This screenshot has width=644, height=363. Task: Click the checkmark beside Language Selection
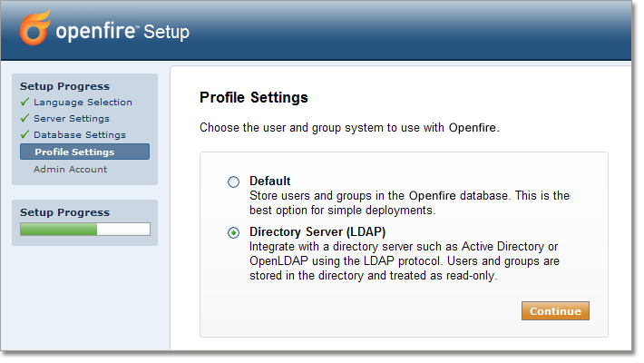click(24, 103)
